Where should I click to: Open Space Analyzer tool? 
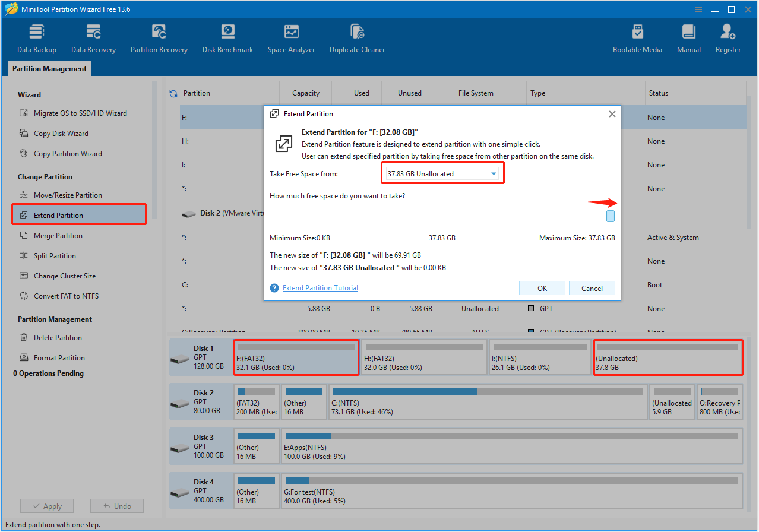291,39
